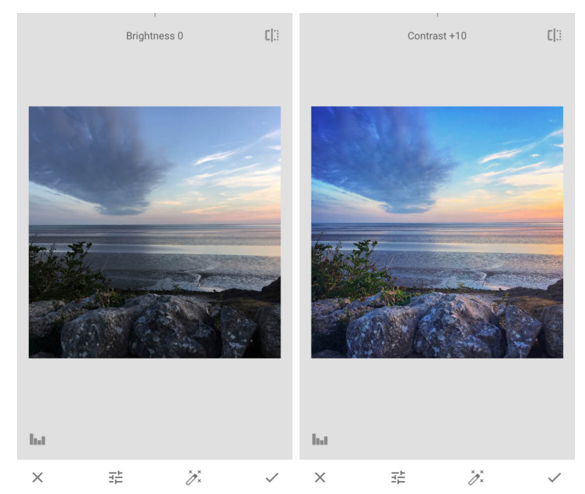Confirm edits with checkmark on Brightness screen
Screen dimensions: 585x494
click(x=272, y=477)
